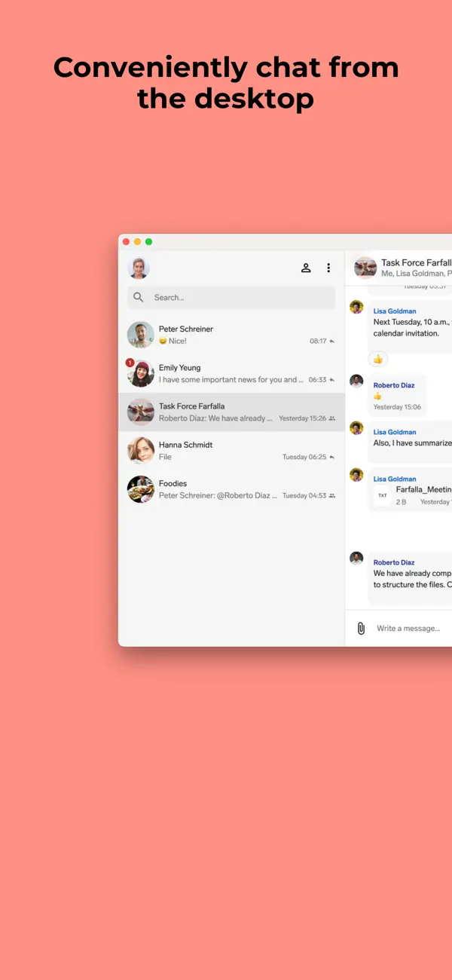The image size is (452, 980).
Task: Click the magnifier search icon
Action: (139, 297)
